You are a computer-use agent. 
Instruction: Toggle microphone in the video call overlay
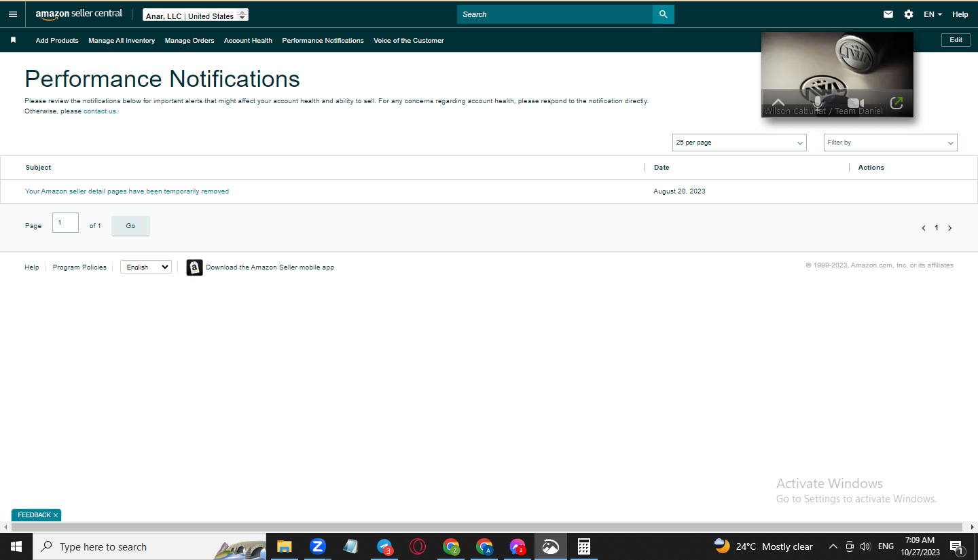coord(817,103)
